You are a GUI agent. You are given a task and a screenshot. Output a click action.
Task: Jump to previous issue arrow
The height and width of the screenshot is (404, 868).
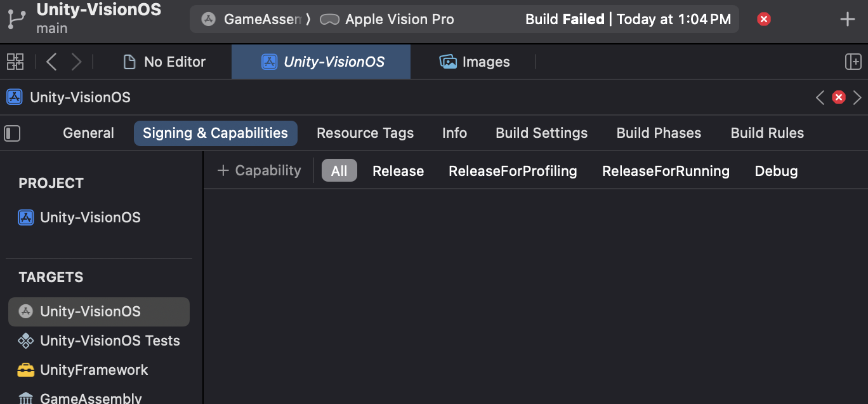coord(820,97)
